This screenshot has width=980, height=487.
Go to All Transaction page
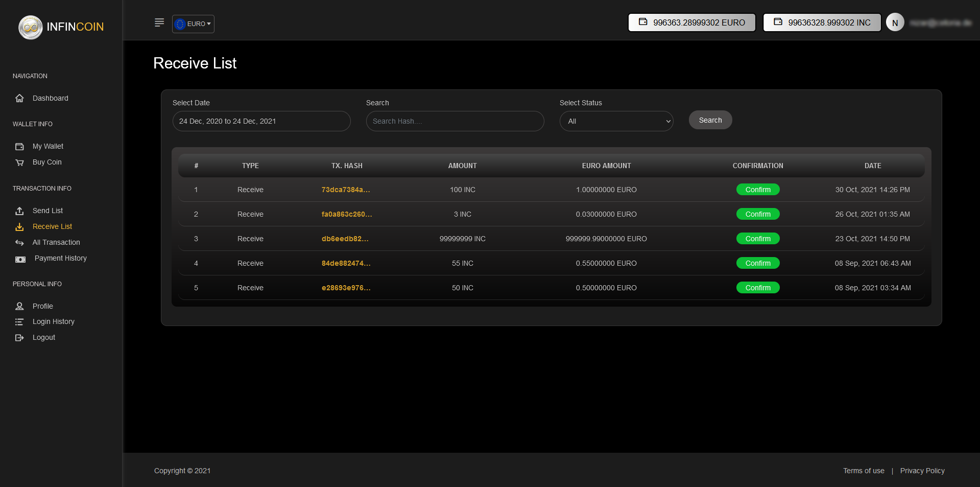56,242
